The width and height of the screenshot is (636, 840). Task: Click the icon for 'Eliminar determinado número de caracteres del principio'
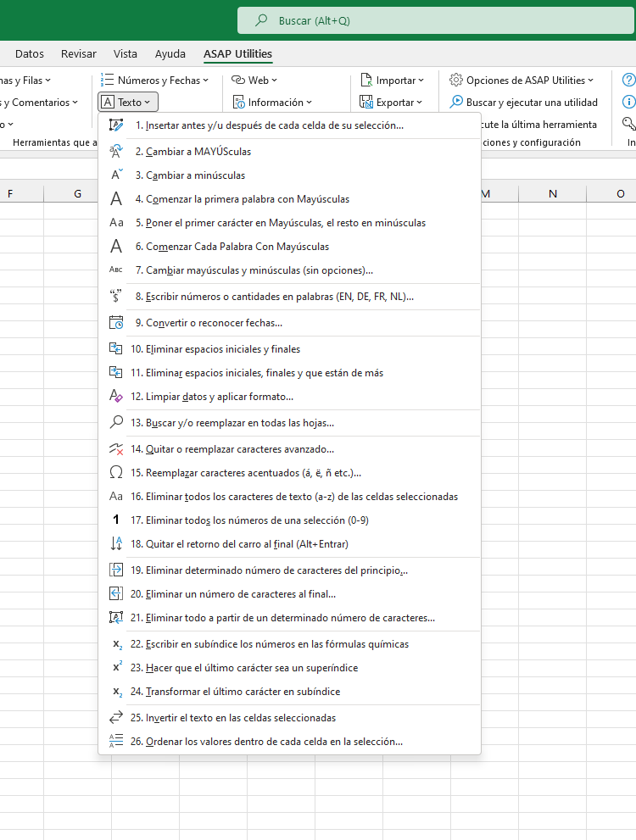(115, 570)
